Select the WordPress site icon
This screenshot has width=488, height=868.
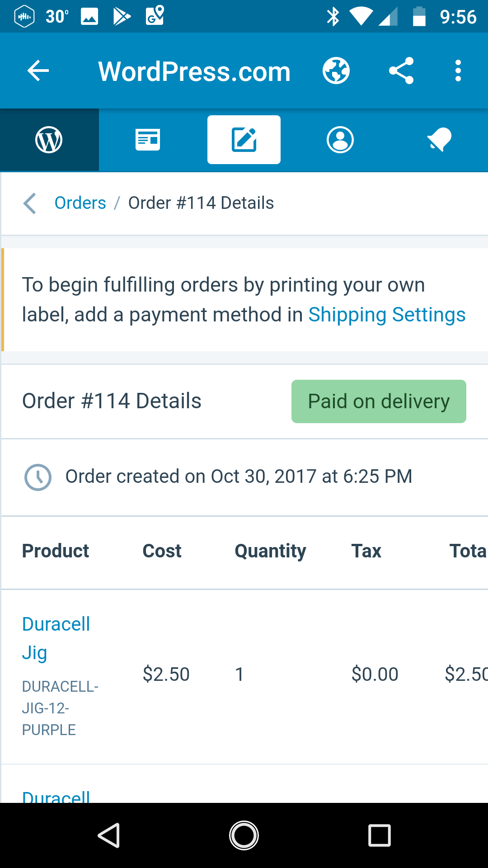point(49,139)
